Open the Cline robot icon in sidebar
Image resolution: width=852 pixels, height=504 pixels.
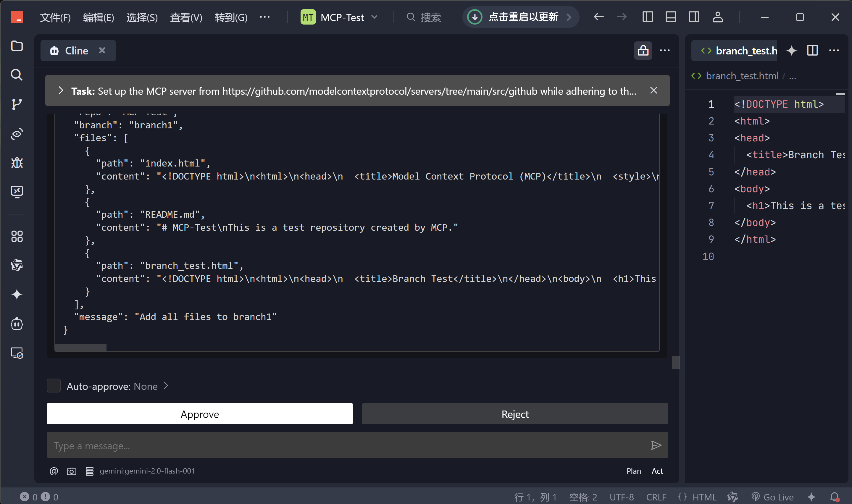click(17, 324)
